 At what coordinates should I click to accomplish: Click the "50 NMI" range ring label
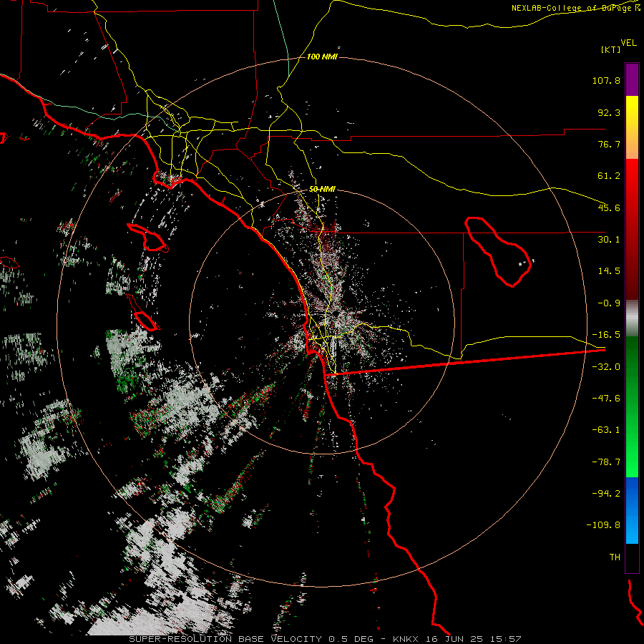pyautogui.click(x=322, y=190)
